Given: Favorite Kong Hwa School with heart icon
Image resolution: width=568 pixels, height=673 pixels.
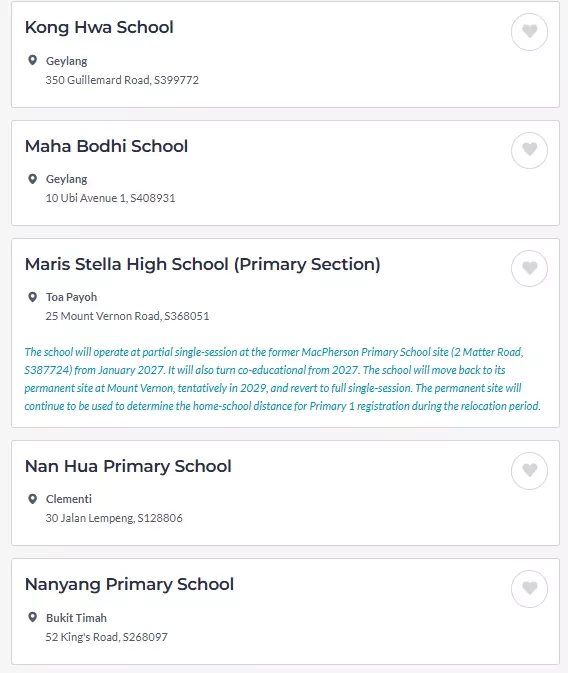Looking at the screenshot, I should 529,32.
